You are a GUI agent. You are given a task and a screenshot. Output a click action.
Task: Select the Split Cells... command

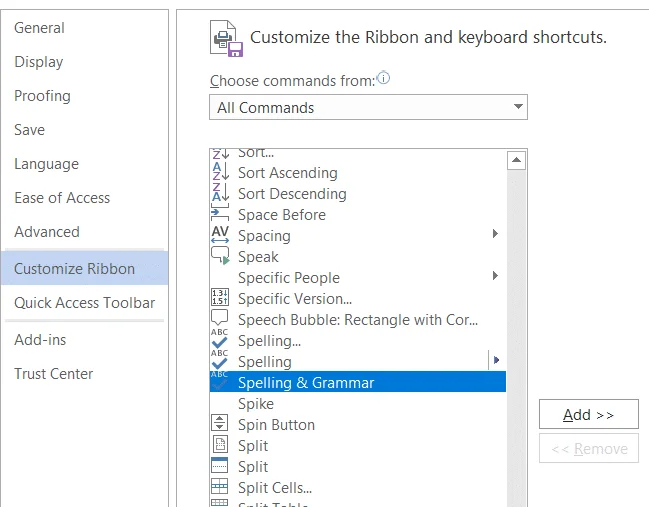(358, 488)
